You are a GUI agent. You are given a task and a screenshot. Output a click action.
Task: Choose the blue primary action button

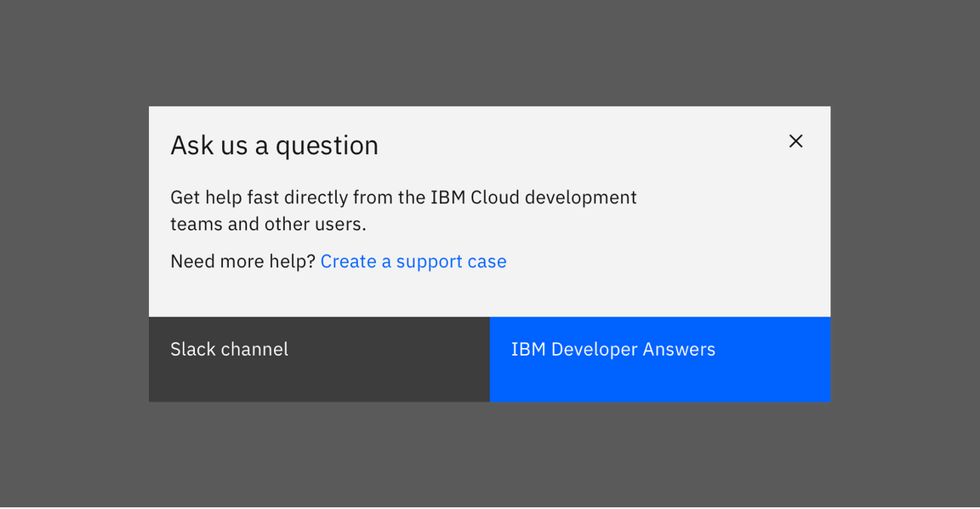click(659, 359)
